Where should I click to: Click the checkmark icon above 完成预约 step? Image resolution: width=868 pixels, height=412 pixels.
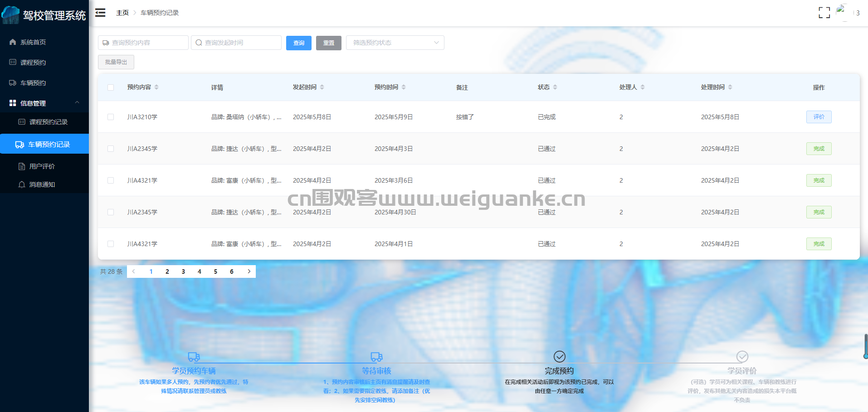coord(560,356)
